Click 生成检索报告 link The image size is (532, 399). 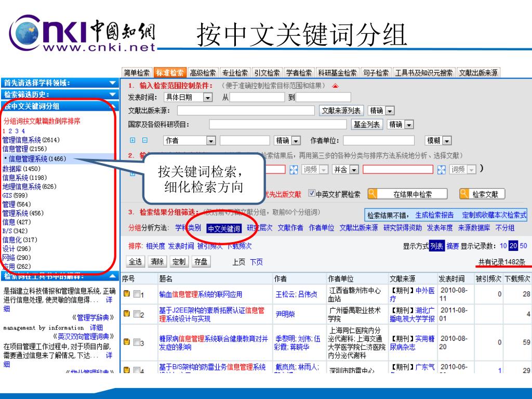tap(434, 215)
